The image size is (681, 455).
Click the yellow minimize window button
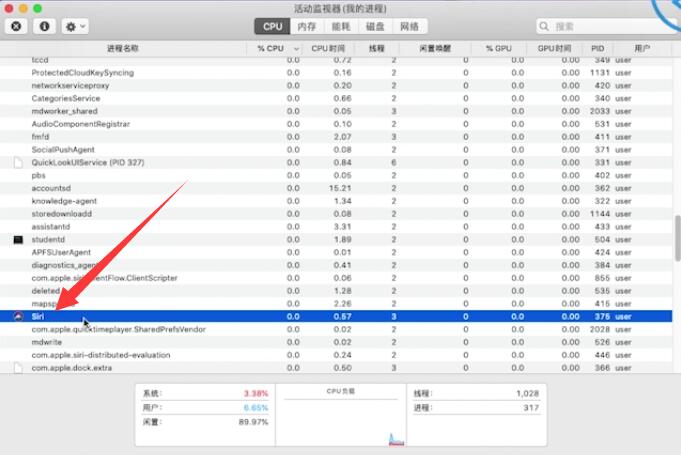coord(23,8)
